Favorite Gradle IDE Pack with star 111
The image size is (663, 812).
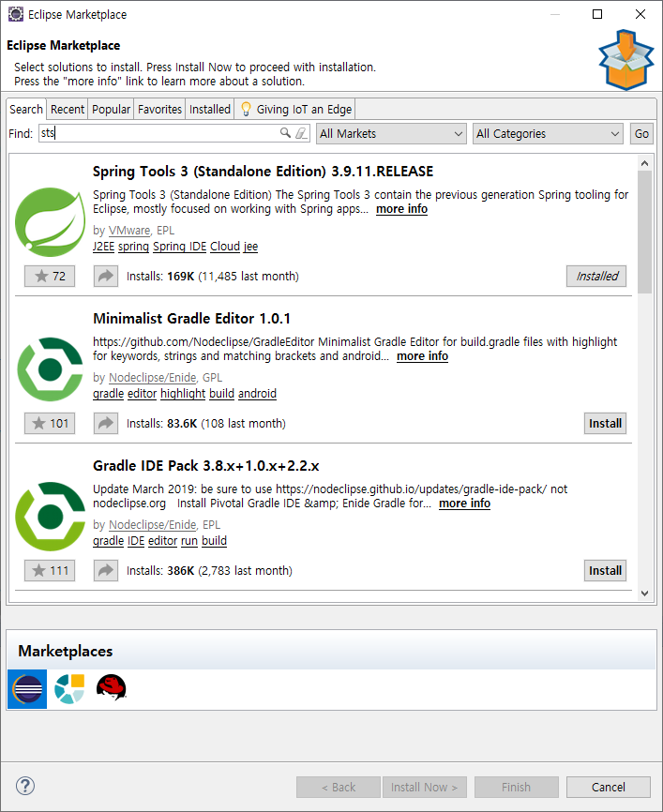50,570
